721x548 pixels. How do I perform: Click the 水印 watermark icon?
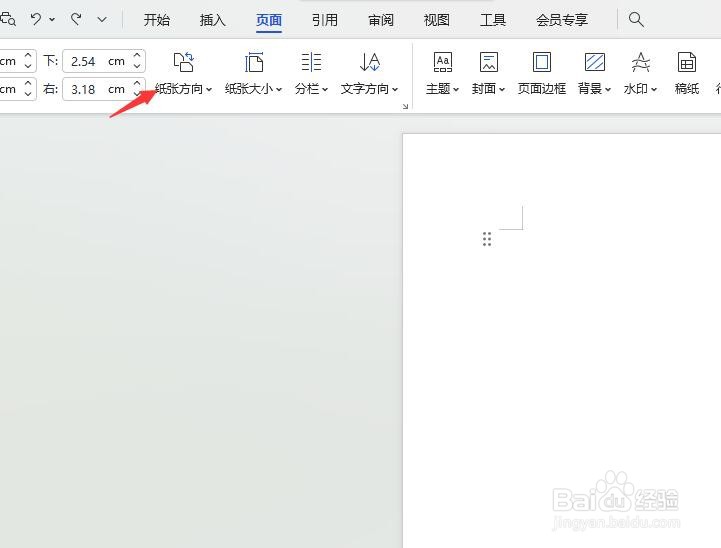tap(641, 62)
